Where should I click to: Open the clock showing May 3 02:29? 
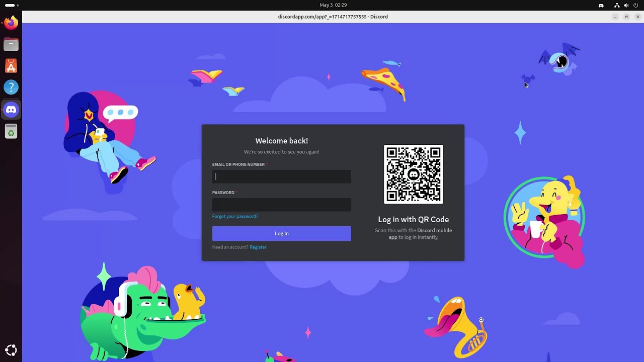click(333, 5)
